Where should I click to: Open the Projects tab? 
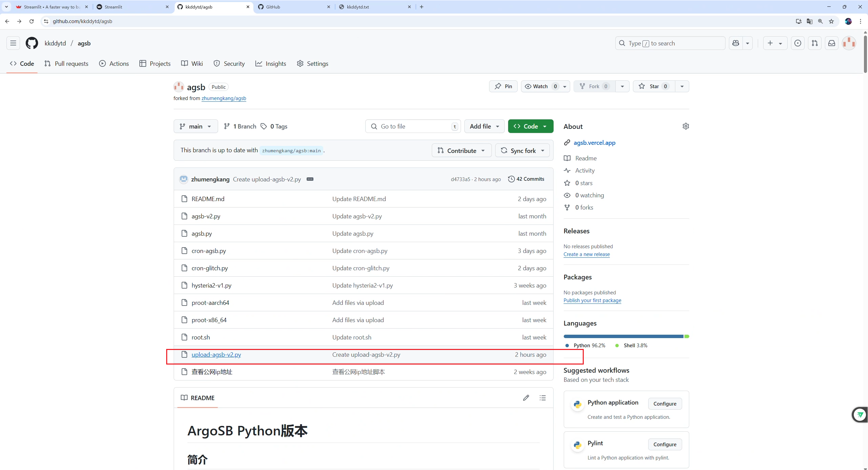point(155,63)
